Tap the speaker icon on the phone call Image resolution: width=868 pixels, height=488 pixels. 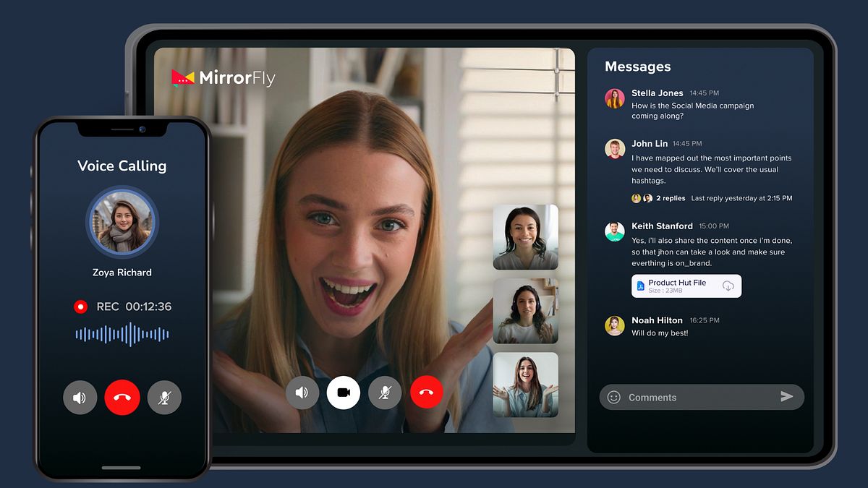(x=80, y=398)
